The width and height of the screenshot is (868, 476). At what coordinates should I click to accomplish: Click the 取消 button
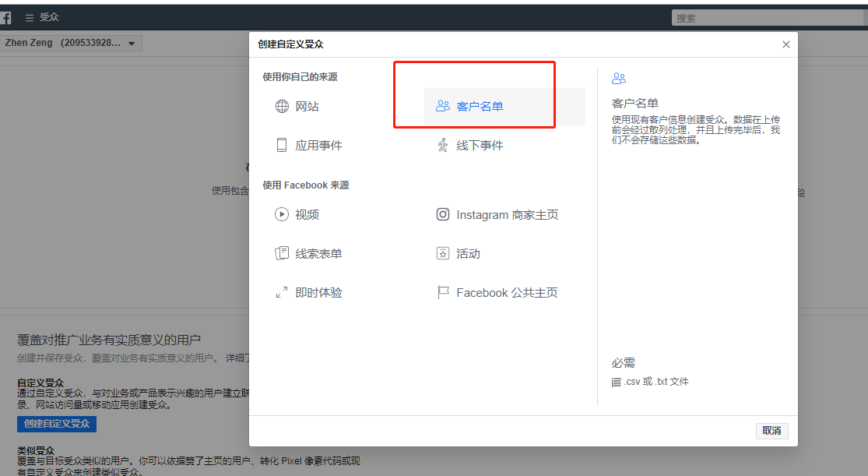click(x=771, y=431)
